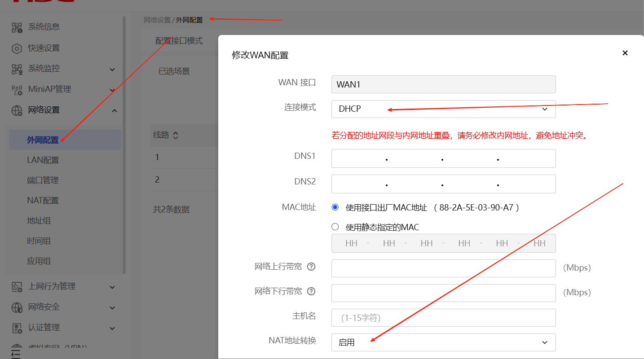This screenshot has height=359, width=644.
Task: Sort the table by 线路 column
Action: coord(176,135)
